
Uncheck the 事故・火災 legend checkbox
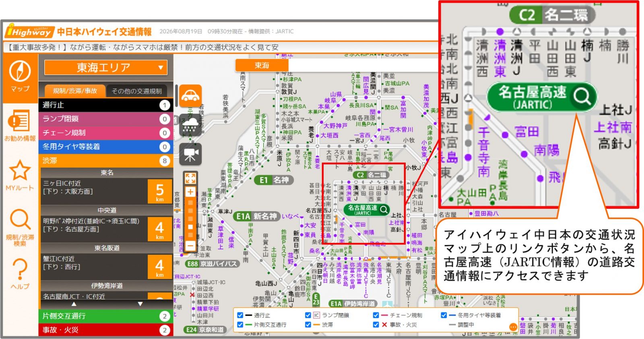376,325
